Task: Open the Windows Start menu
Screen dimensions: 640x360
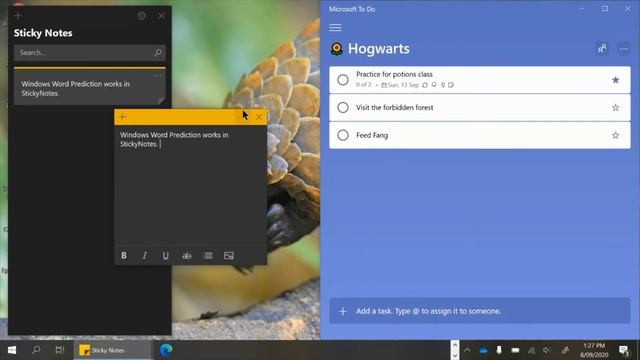Action: 12,350
